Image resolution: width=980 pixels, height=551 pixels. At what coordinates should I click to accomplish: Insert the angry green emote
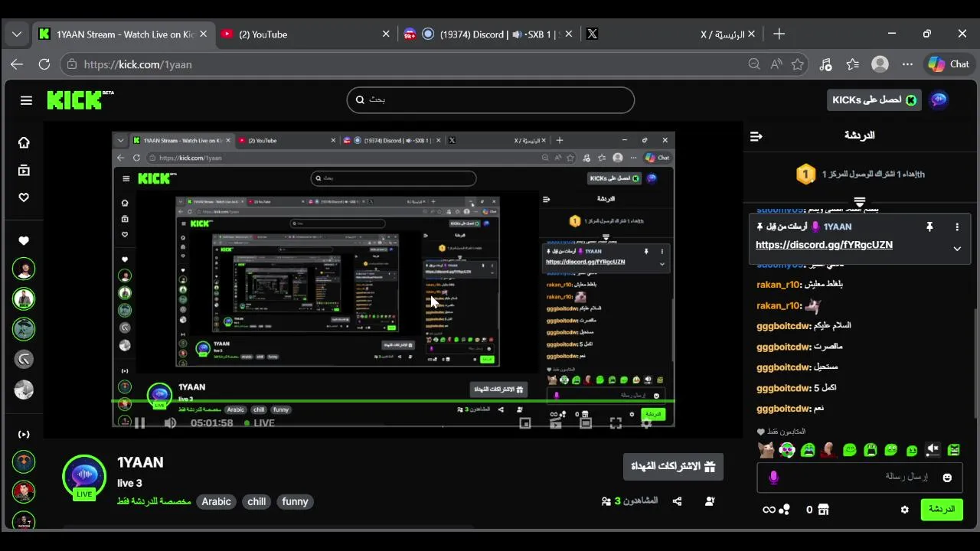tap(953, 450)
